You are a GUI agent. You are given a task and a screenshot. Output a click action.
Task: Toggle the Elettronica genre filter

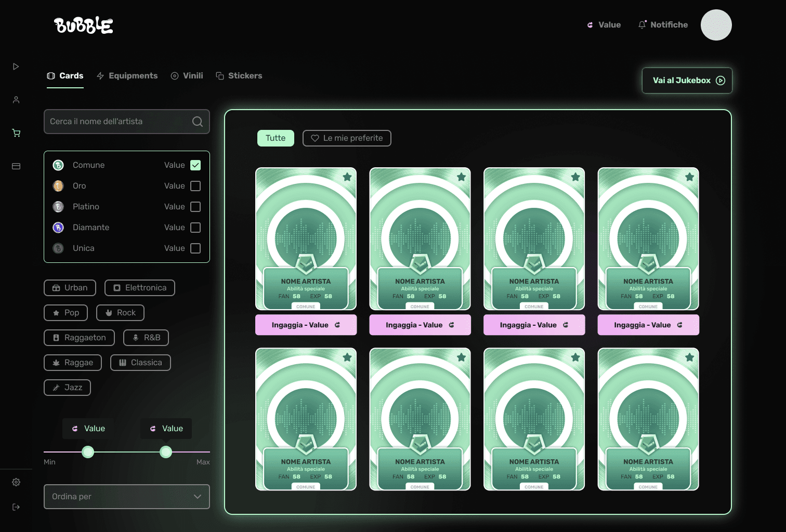click(x=140, y=288)
